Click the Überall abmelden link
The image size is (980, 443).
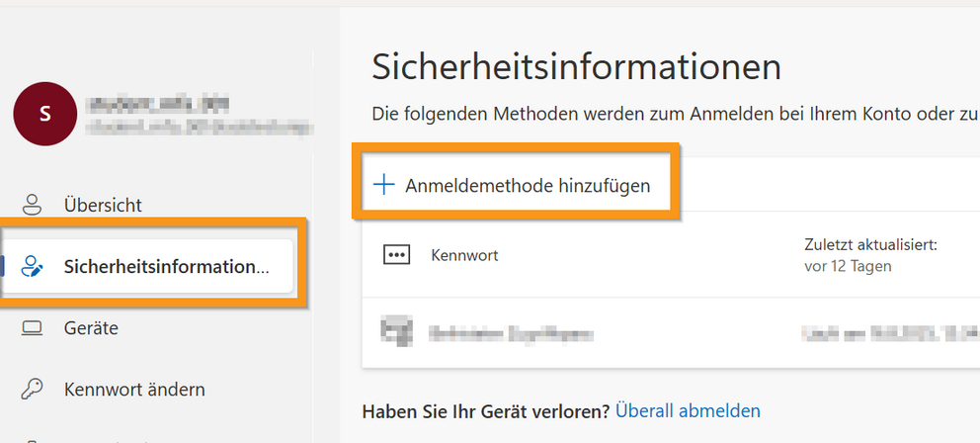tap(688, 409)
